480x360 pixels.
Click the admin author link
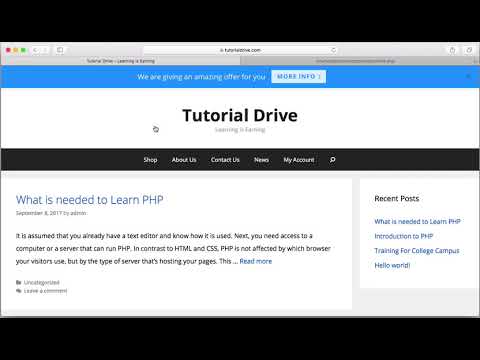(79, 213)
